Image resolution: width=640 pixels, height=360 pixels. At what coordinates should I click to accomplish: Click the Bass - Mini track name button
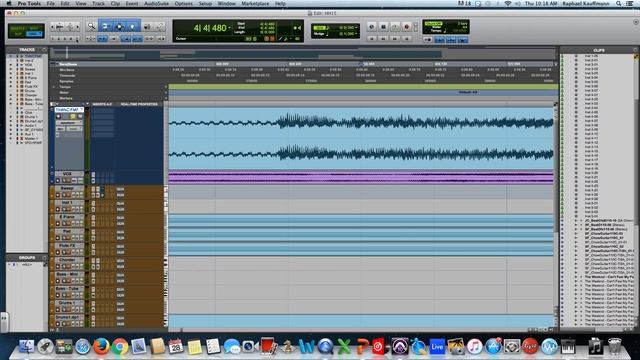pos(67,274)
